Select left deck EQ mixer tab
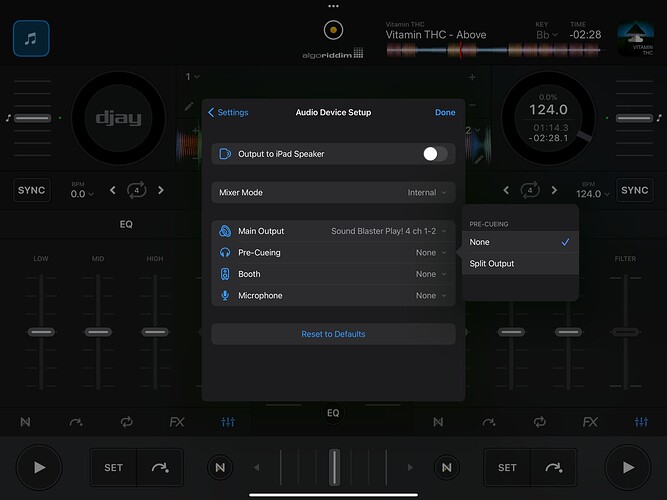The image size is (667, 500). (x=228, y=422)
